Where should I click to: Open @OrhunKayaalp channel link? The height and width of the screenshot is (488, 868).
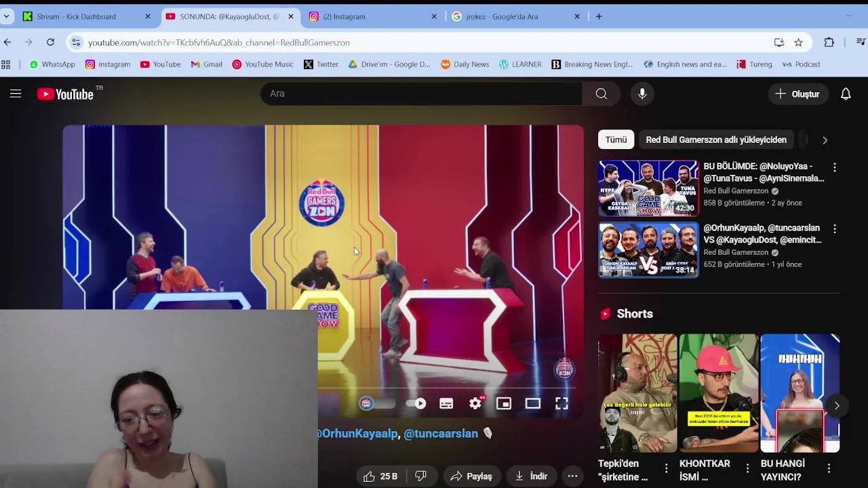coord(358,434)
